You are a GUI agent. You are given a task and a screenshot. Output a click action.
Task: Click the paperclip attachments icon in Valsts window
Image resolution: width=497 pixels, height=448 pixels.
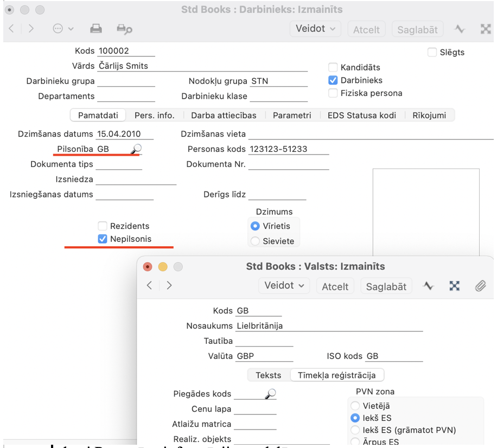(x=480, y=286)
